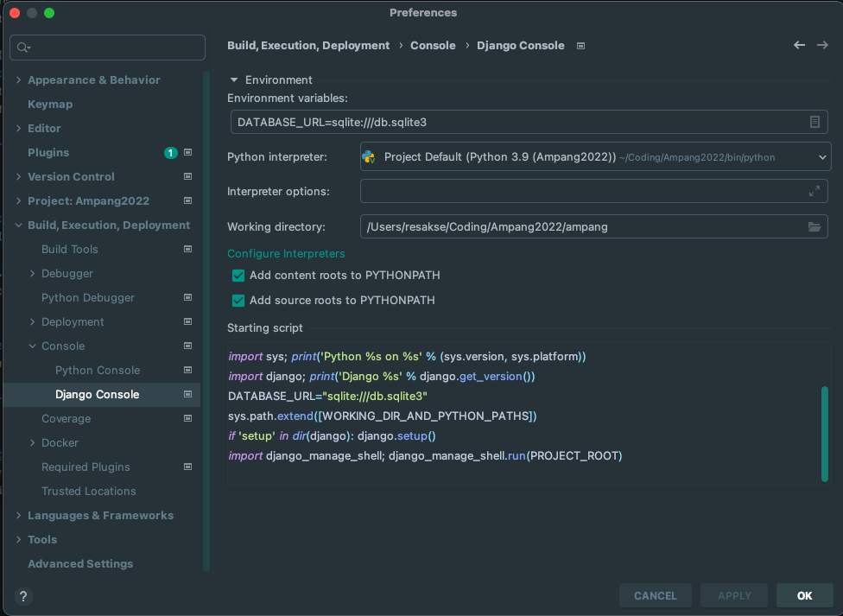Expand the Docker node

32,442
